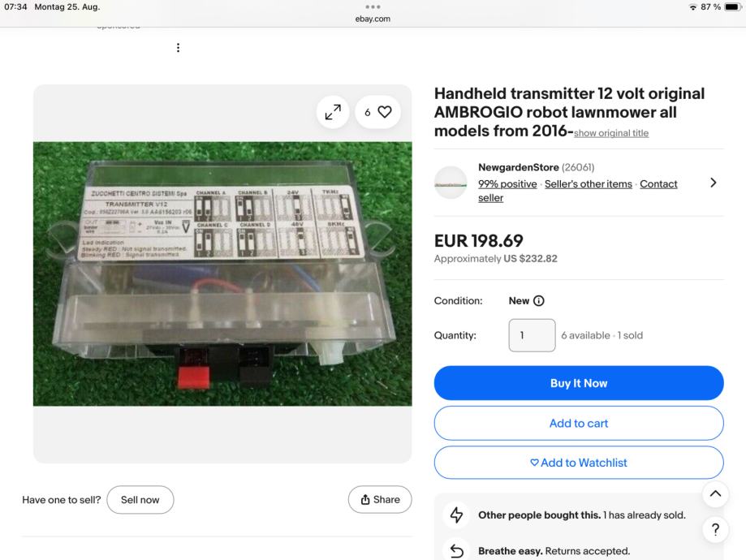Open the 99% positive feedback link
This screenshot has height=560, width=746.
pos(507,184)
